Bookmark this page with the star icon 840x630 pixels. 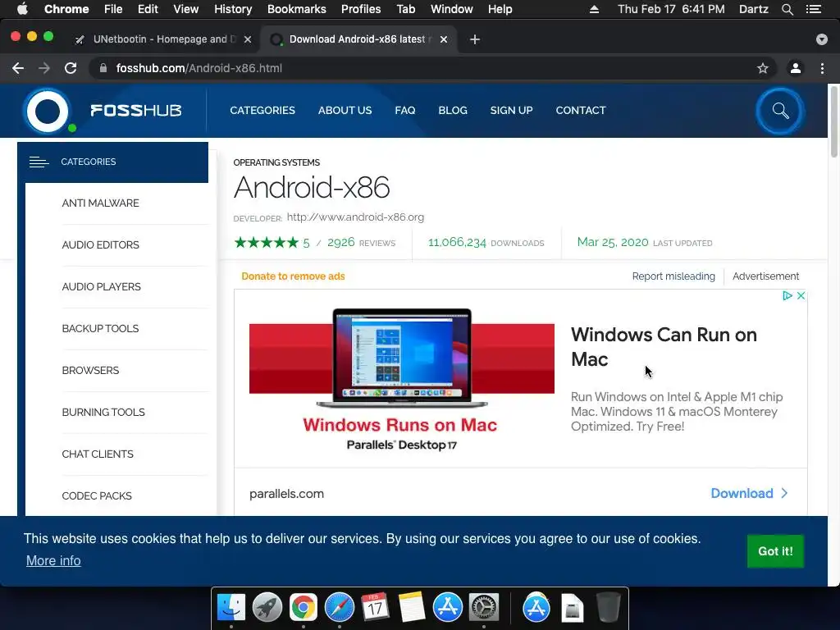tap(762, 68)
